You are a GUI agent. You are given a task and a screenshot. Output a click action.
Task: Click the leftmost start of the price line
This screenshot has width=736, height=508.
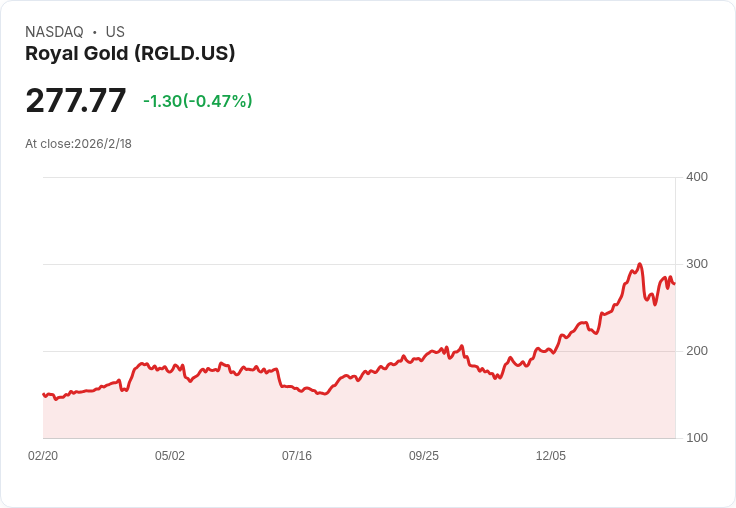pos(44,394)
